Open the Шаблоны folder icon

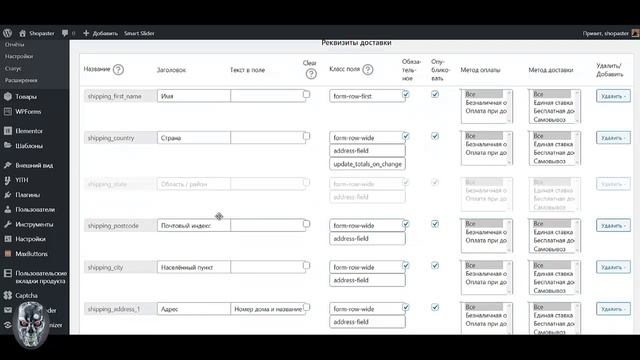tap(8, 145)
